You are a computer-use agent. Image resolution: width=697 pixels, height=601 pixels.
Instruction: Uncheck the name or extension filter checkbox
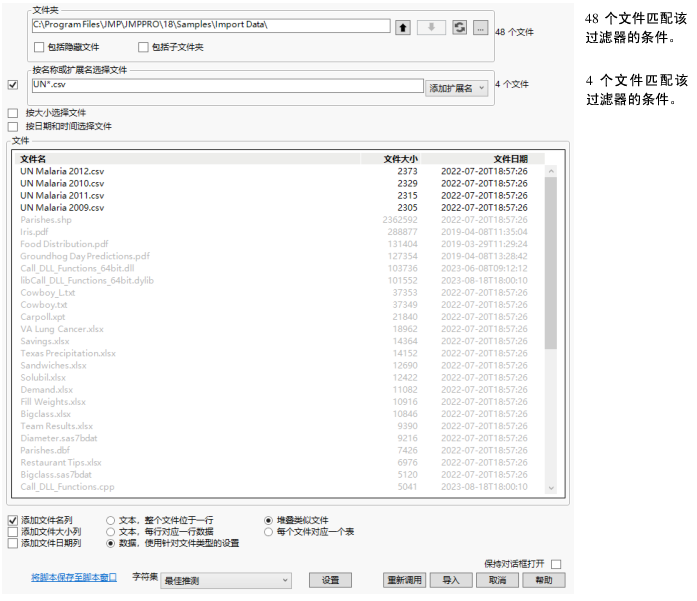(x=13, y=84)
